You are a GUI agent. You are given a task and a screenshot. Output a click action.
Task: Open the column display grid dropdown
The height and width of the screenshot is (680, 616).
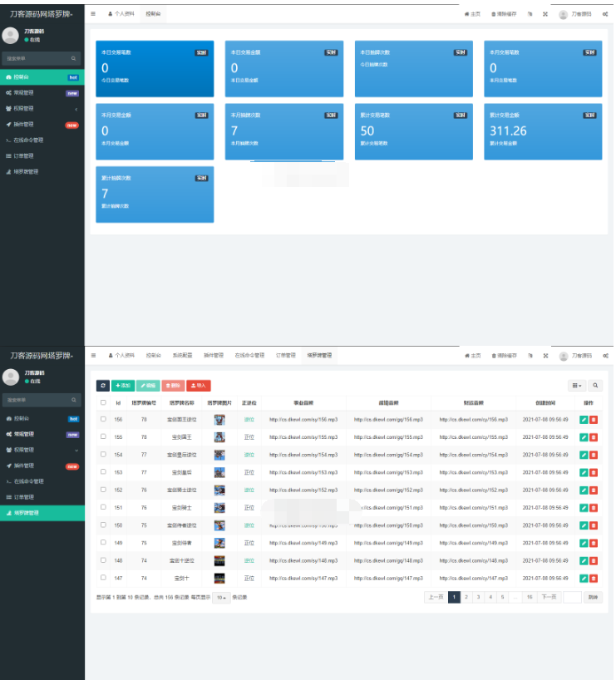(x=577, y=386)
